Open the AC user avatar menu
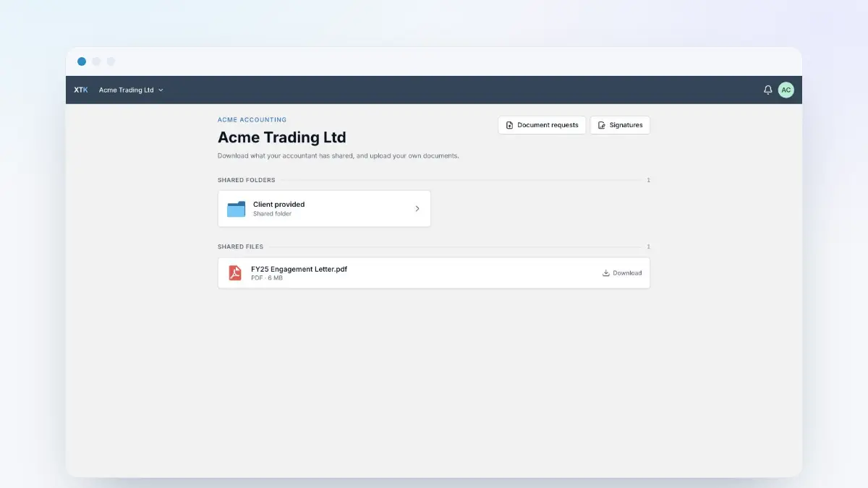Viewport: 868px width, 488px height. tap(786, 90)
